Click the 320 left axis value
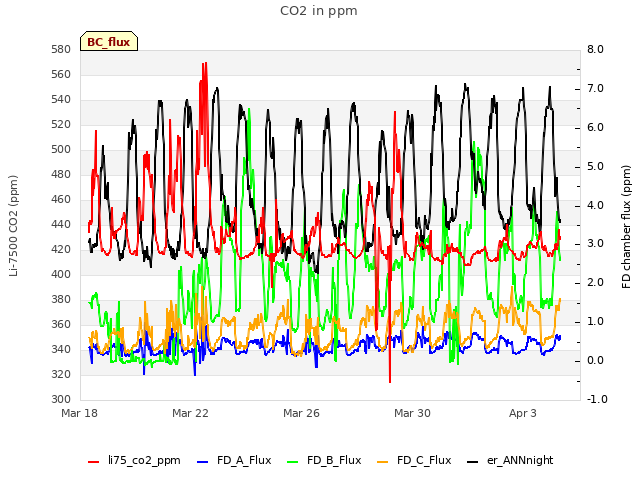The width and height of the screenshot is (640, 480). (61, 374)
